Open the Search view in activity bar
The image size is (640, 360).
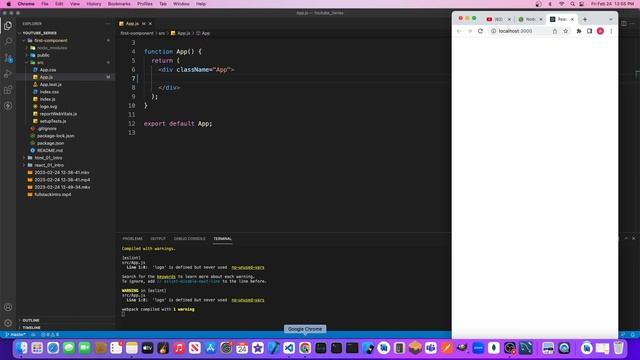pos(8,41)
